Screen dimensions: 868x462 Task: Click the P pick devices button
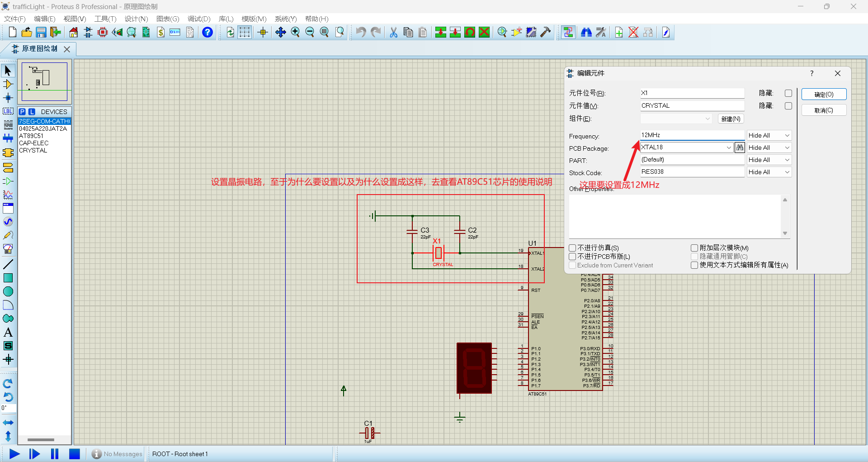(x=22, y=112)
